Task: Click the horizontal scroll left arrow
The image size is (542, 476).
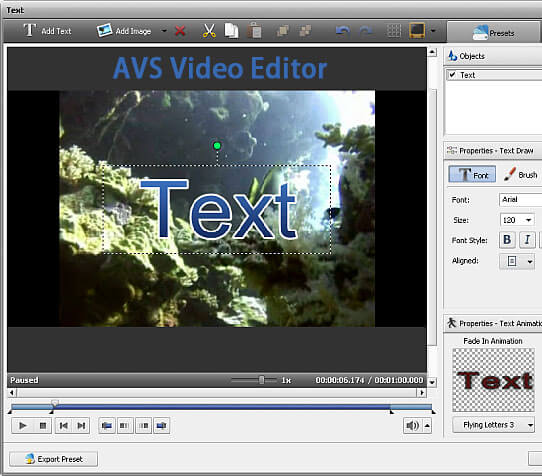Action: [12, 392]
